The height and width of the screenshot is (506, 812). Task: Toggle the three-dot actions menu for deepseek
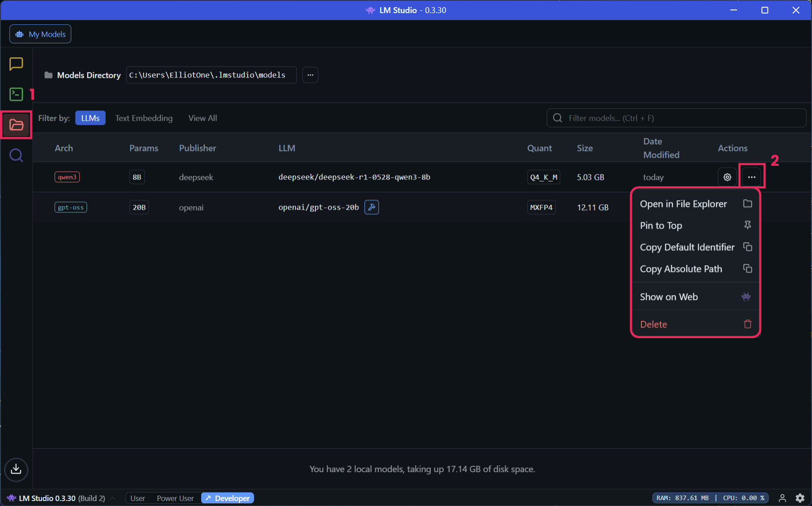(x=752, y=177)
